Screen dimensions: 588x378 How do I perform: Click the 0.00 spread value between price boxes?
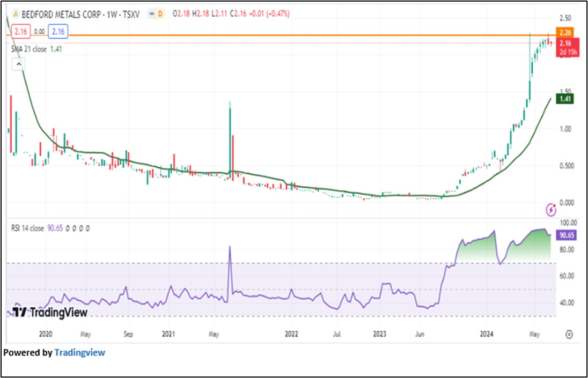pos(39,32)
